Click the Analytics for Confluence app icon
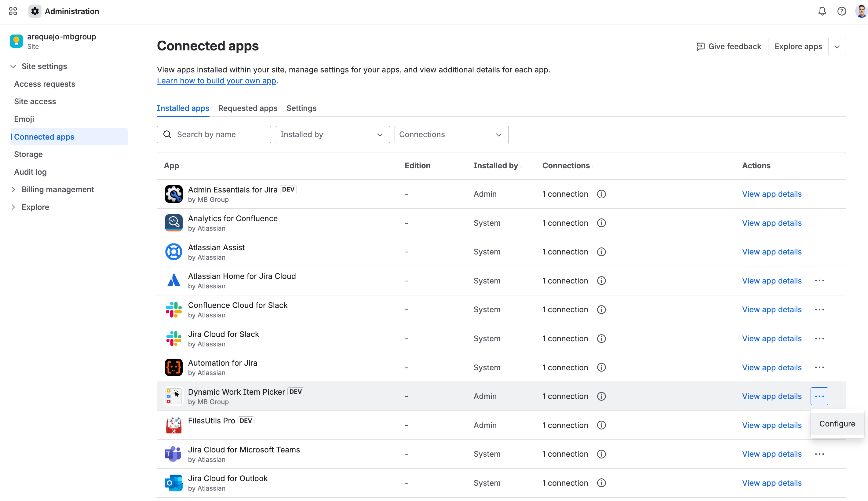The image size is (868, 501). pyautogui.click(x=174, y=223)
